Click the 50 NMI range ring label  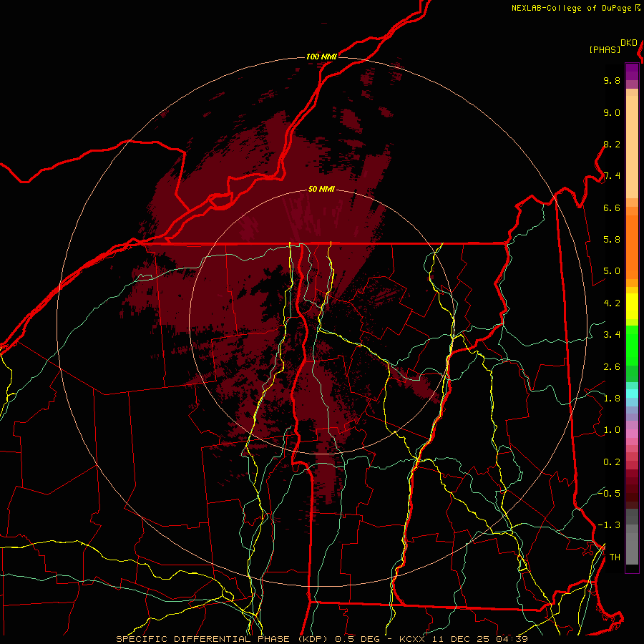click(x=321, y=189)
